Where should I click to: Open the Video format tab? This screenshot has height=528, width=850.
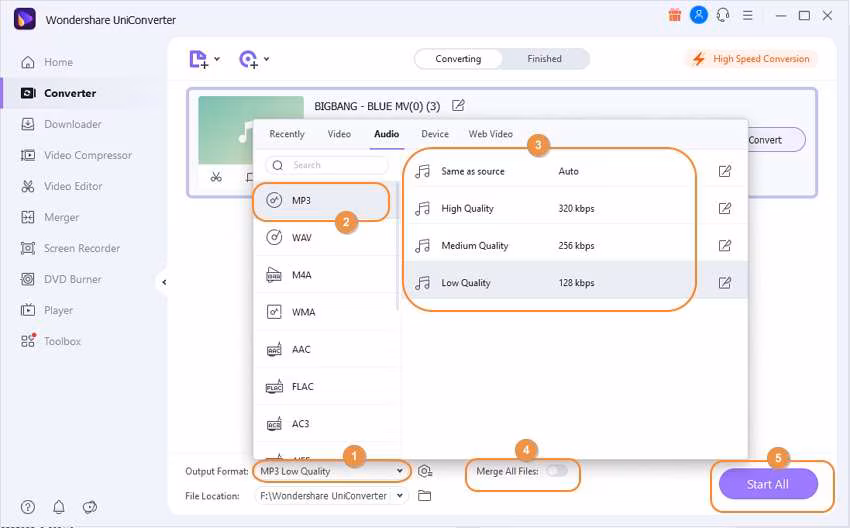[339, 134]
